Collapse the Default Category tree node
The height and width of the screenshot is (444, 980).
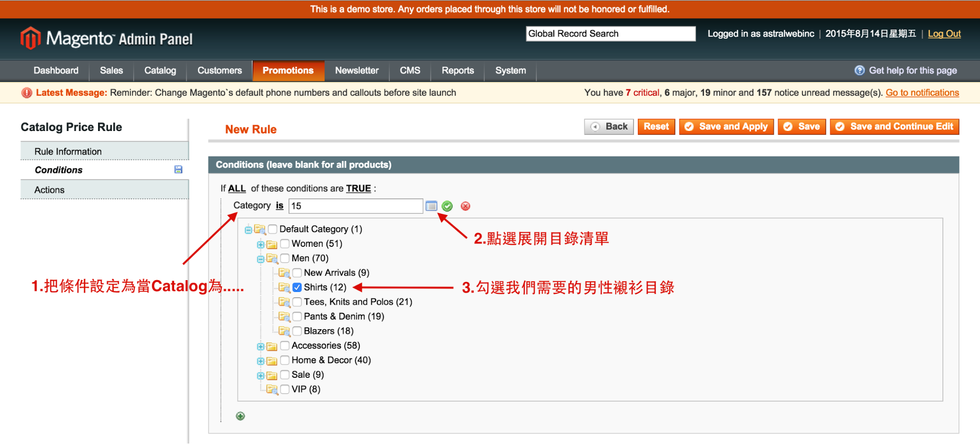click(248, 230)
